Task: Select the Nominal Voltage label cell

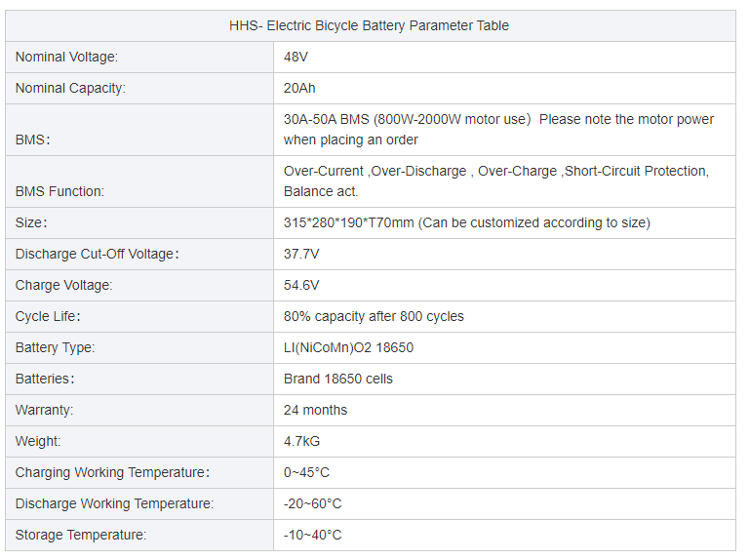Action: [66, 58]
